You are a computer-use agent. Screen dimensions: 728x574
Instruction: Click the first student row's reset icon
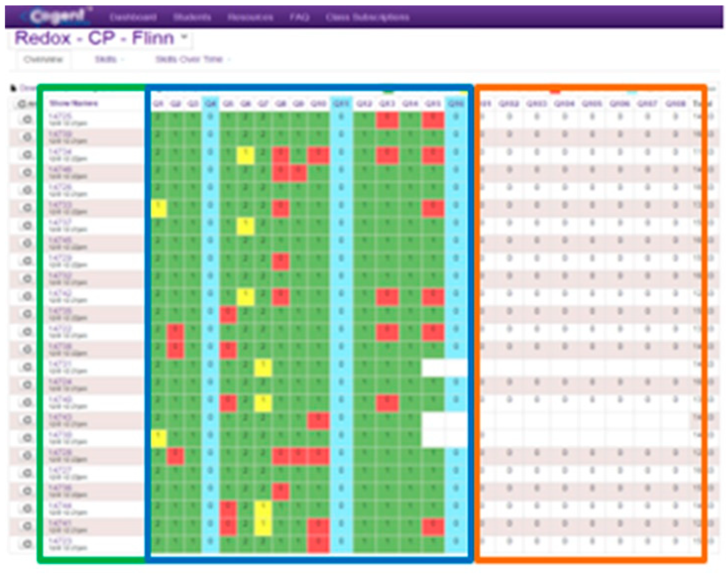(27, 120)
